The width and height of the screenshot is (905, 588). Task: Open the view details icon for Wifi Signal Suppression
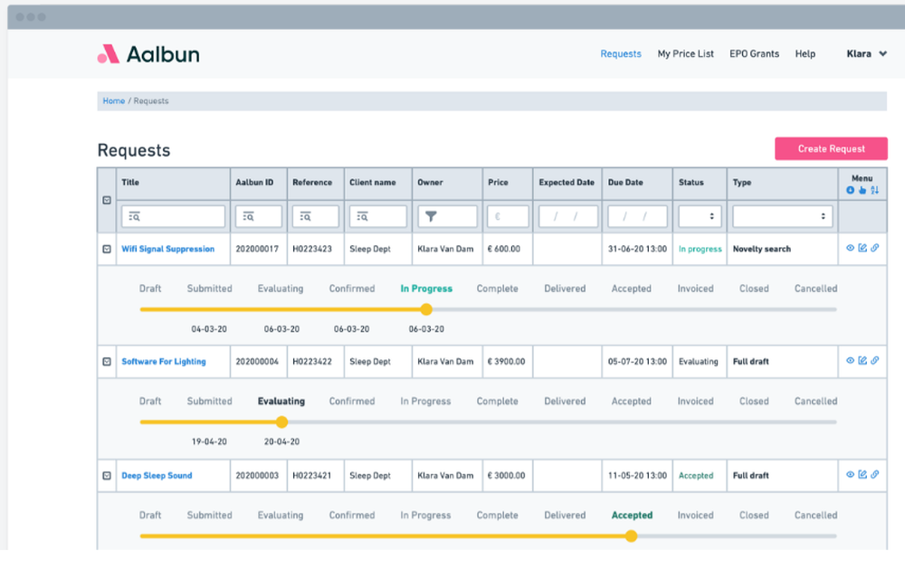point(850,247)
